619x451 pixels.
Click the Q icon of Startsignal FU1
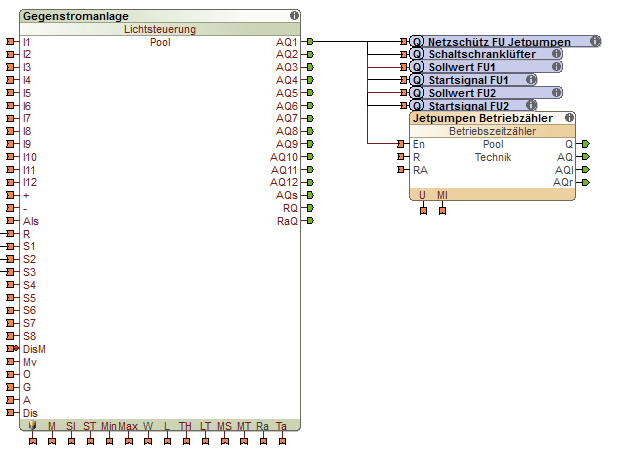click(417, 80)
